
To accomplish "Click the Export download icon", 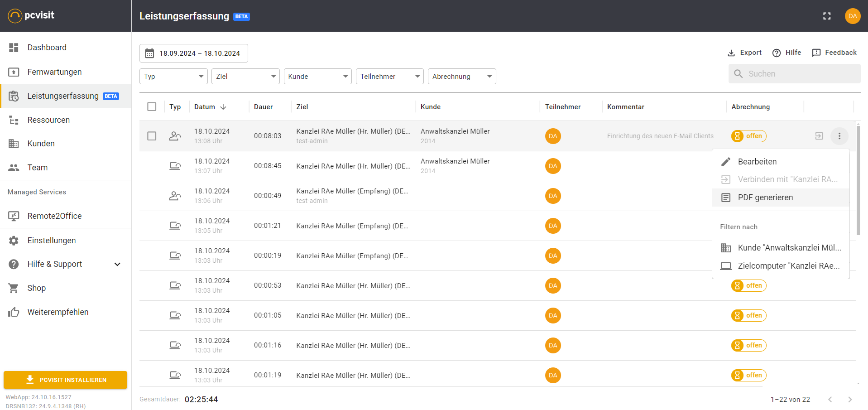I will 731,53.
